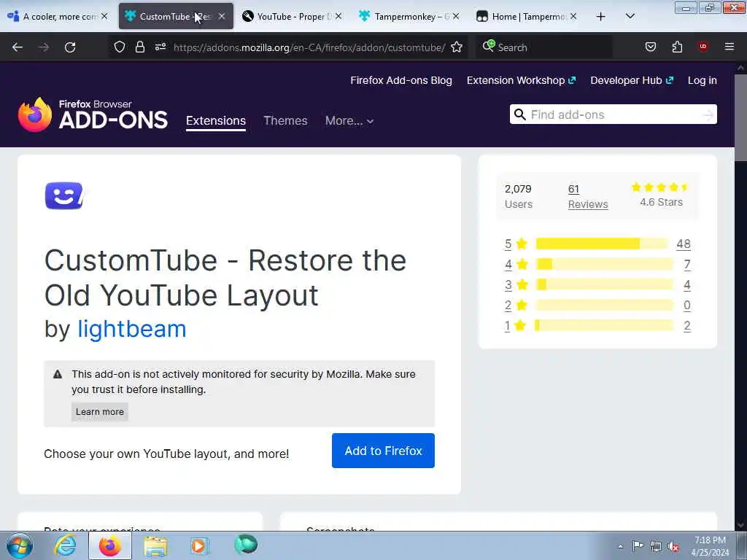This screenshot has height=560, width=747.
Task: Open Windows Explorer folder in taskbar
Action: (x=155, y=546)
